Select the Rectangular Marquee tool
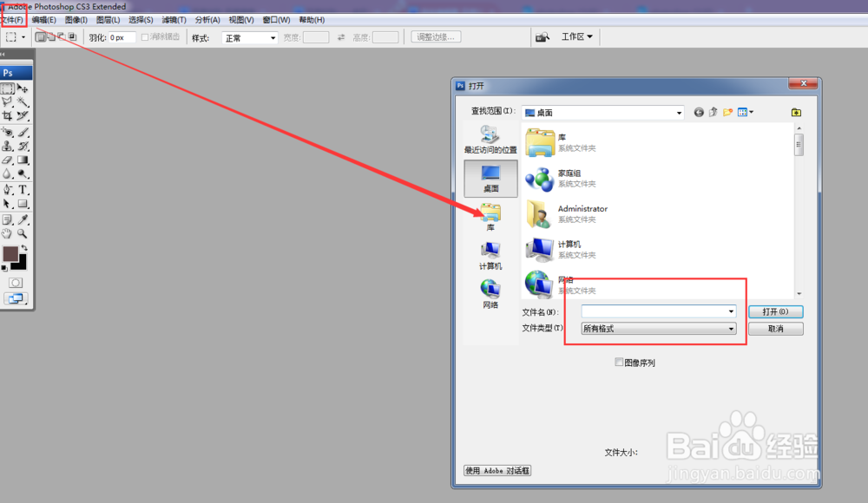868x503 pixels. click(x=7, y=88)
